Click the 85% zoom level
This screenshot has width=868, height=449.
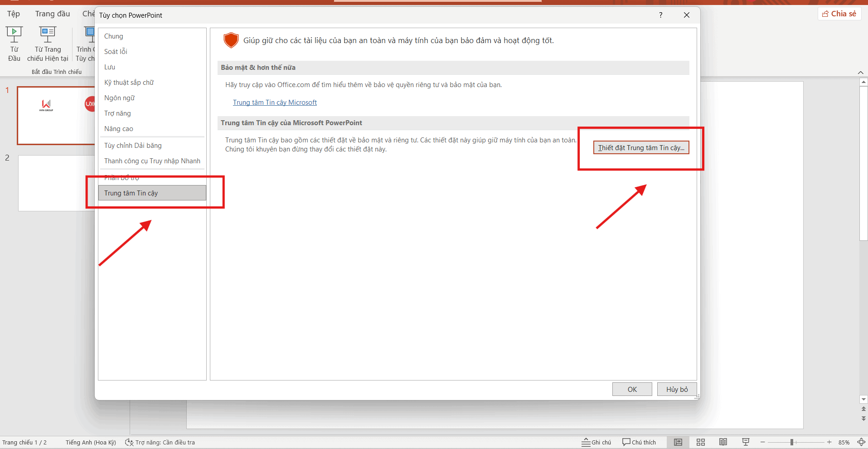tap(844, 442)
